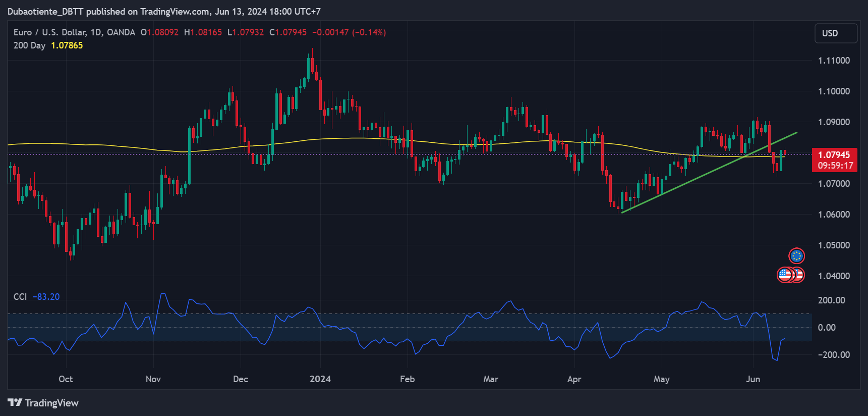868x416 pixels.
Task: Click the May label on time axis
Action: tap(662, 379)
